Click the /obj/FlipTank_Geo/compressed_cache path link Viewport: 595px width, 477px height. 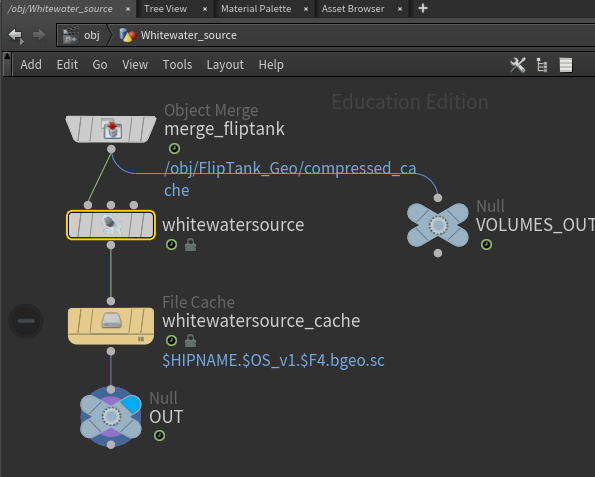coord(290,179)
